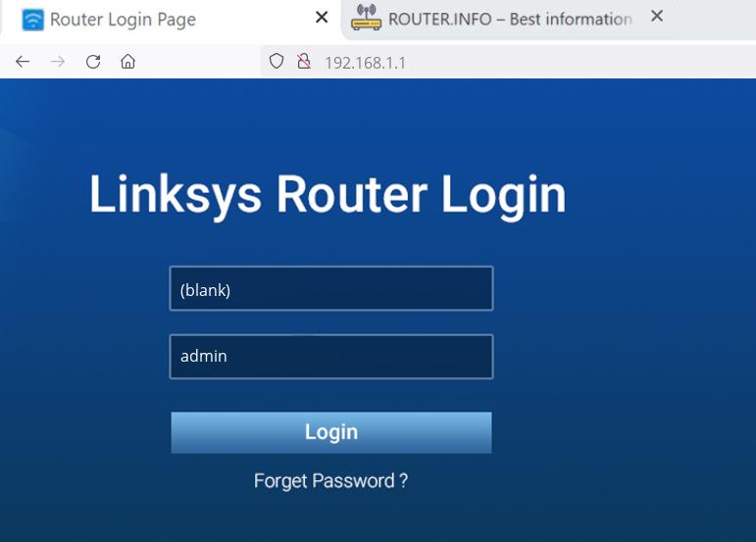Reload the router login page
This screenshot has height=542, width=756.
point(93,62)
